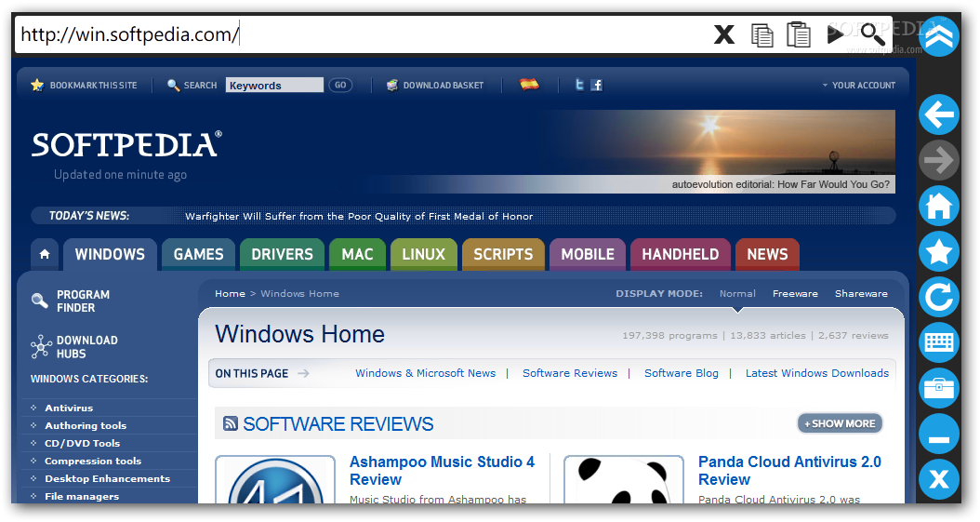Select the Linux tab
This screenshot has height=522, width=980.
[x=424, y=254]
